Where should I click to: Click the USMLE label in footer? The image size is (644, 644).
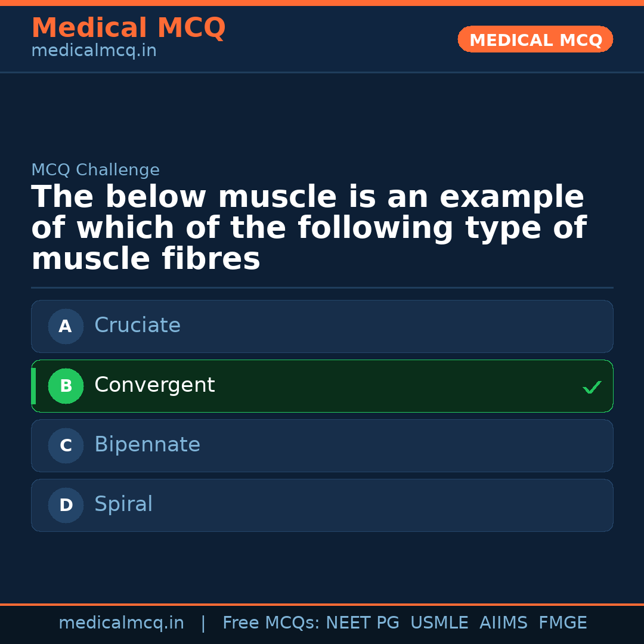(439, 623)
